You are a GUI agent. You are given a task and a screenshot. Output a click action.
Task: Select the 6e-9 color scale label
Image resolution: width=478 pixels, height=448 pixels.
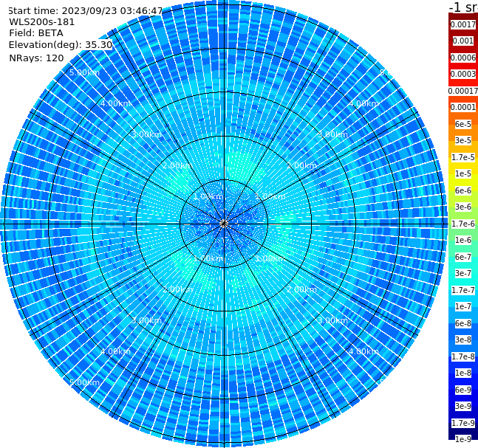point(463,390)
